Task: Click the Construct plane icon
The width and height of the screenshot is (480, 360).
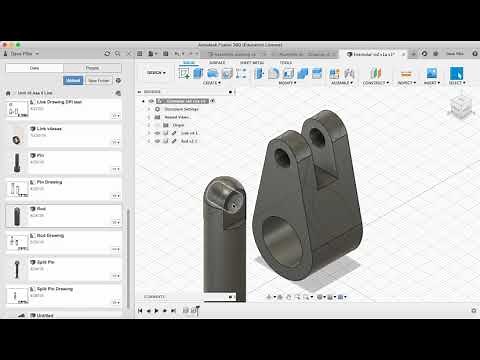Action: pyautogui.click(x=375, y=73)
